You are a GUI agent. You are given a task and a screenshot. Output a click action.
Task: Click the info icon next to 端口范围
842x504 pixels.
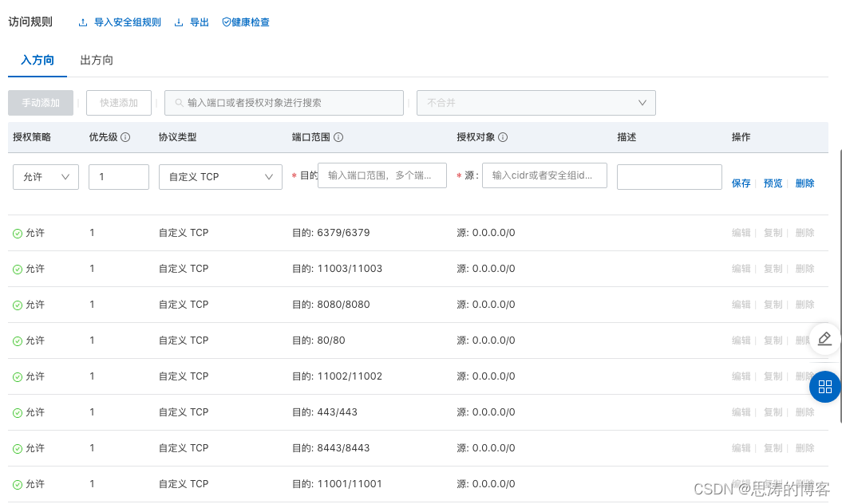(338, 137)
